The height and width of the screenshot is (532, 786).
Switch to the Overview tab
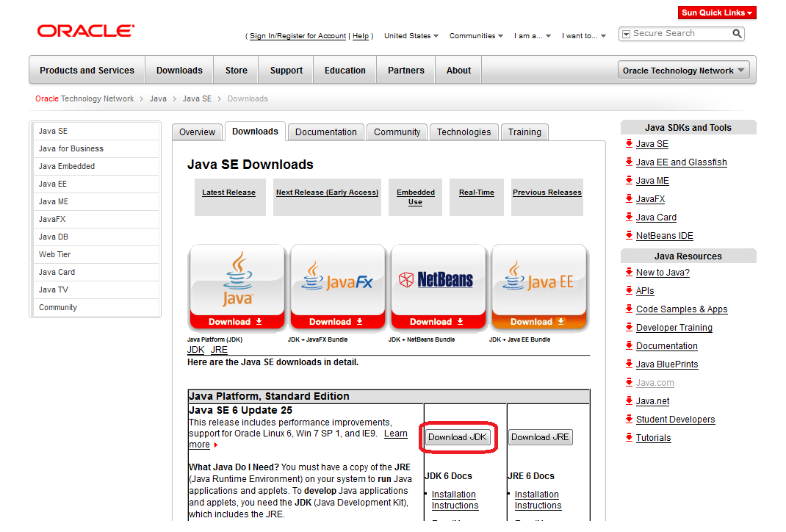pyautogui.click(x=197, y=132)
